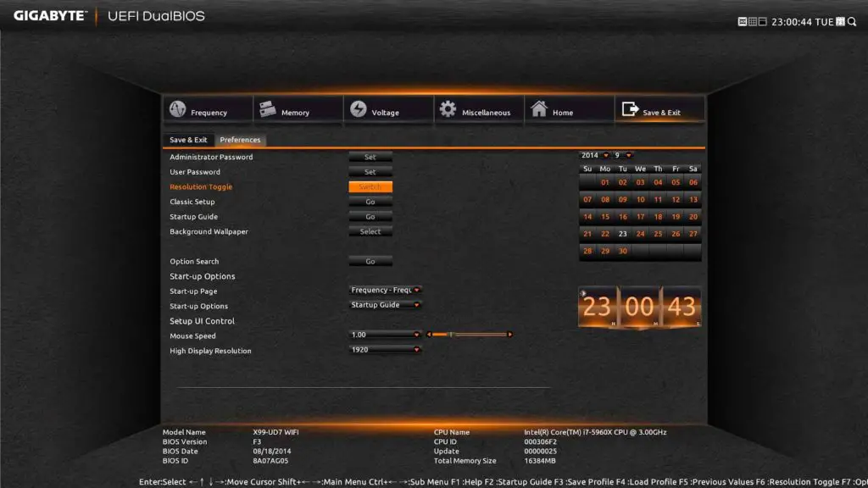
Task: Open the Voltage lightning icon
Action: (359, 109)
